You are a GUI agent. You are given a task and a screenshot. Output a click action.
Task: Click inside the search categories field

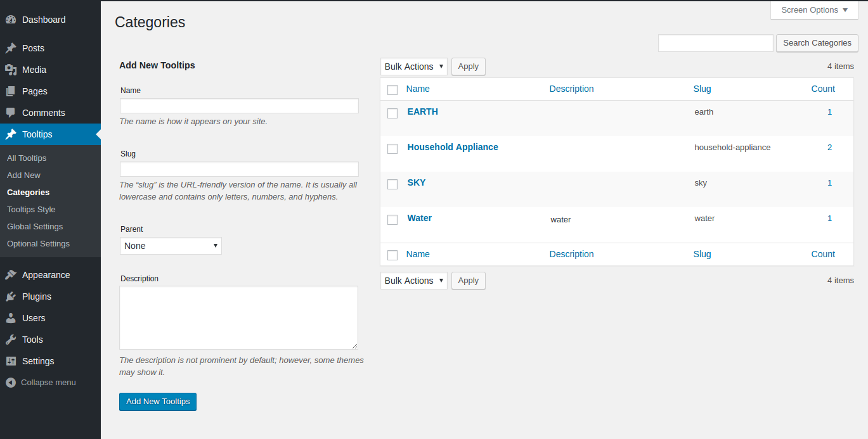[x=715, y=42]
